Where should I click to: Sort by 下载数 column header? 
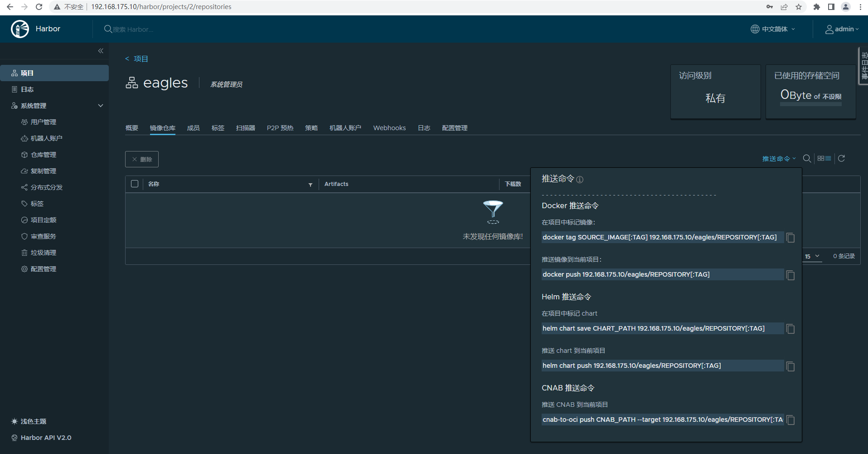point(513,184)
